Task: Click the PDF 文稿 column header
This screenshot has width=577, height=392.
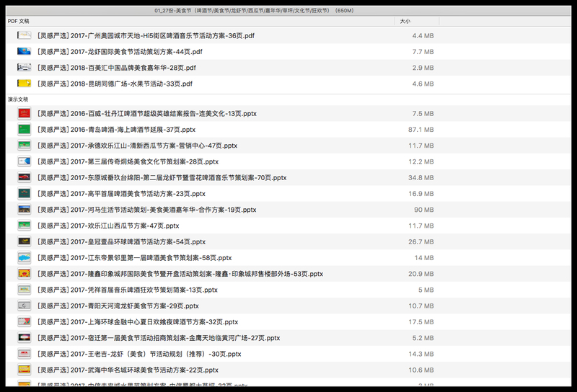Action: [x=19, y=21]
